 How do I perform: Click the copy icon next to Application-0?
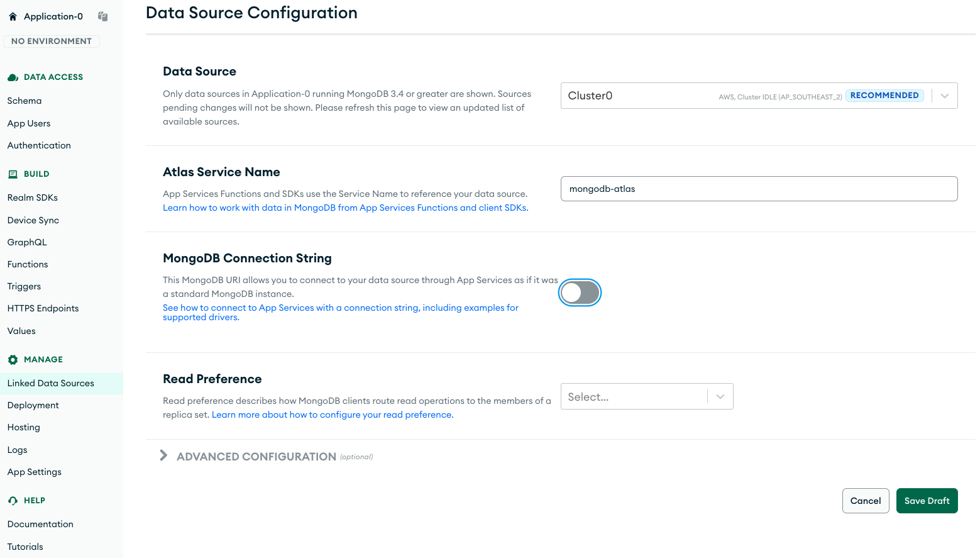[103, 16]
